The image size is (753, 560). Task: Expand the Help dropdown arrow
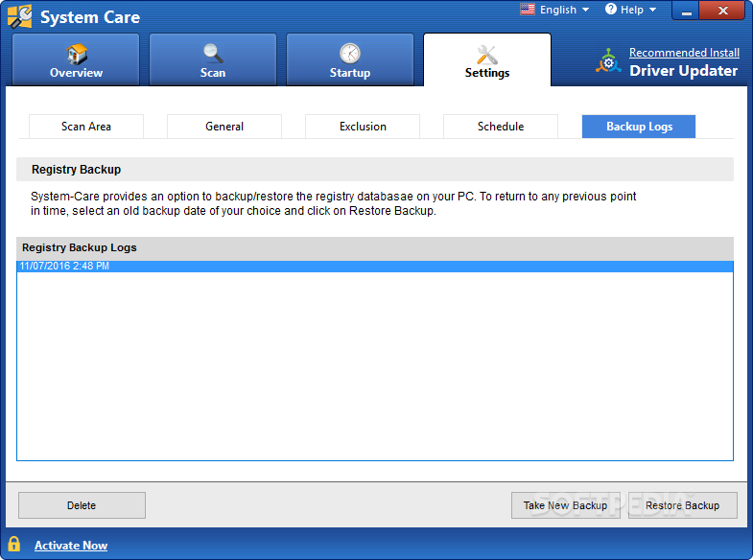(652, 10)
